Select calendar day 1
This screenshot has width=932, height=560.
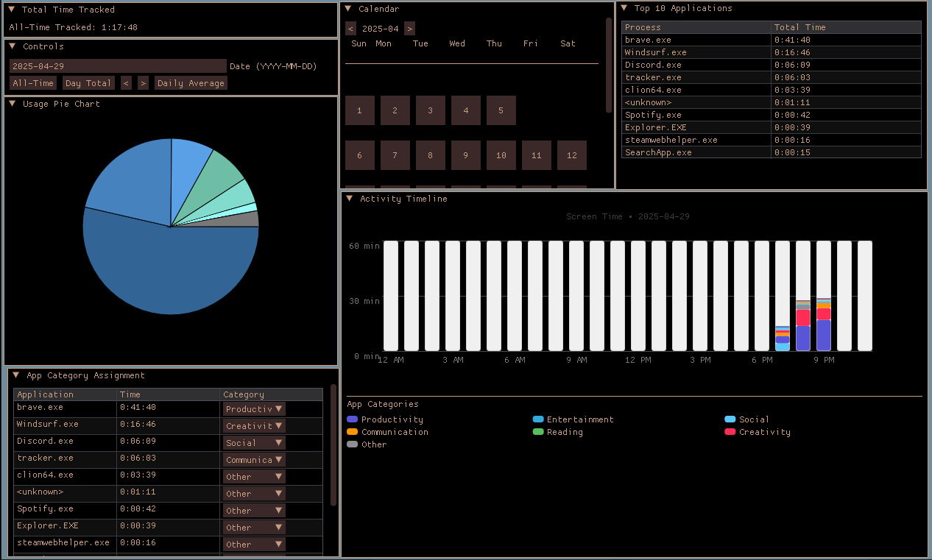[x=360, y=110]
